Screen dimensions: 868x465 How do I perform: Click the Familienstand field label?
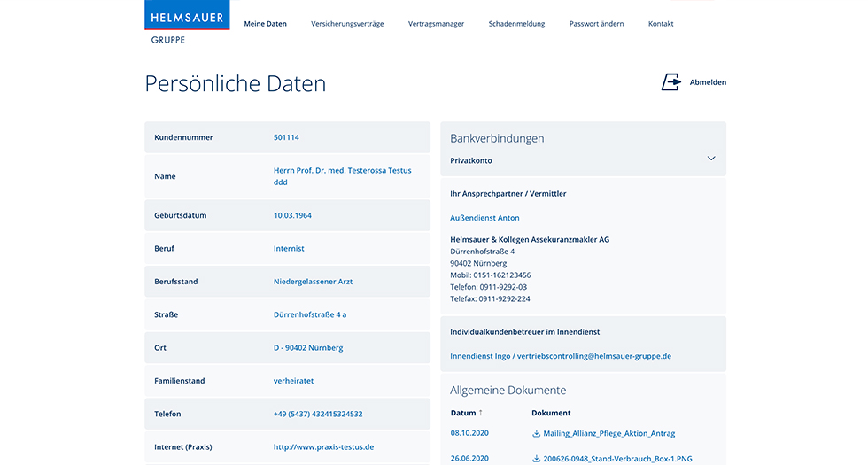click(179, 381)
